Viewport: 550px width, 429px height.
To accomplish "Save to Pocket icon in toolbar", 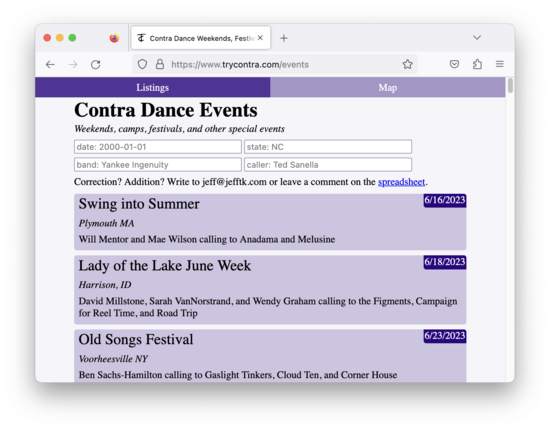I will click(454, 64).
